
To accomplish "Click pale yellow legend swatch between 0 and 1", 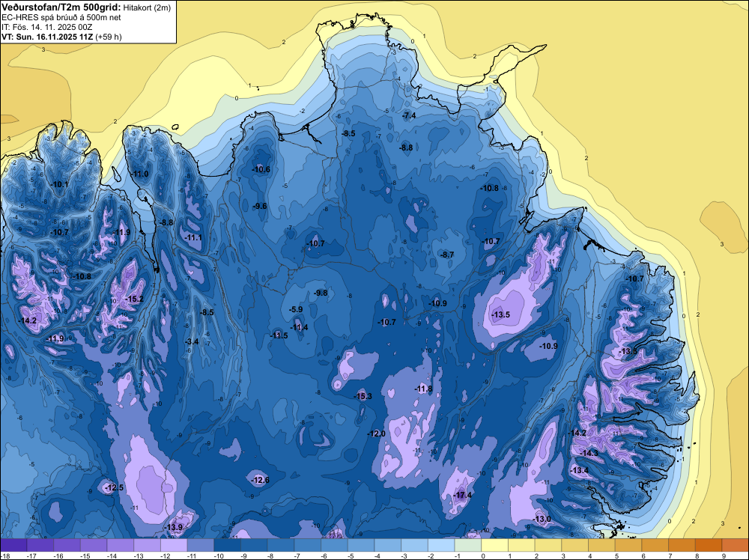I will point(495,545).
